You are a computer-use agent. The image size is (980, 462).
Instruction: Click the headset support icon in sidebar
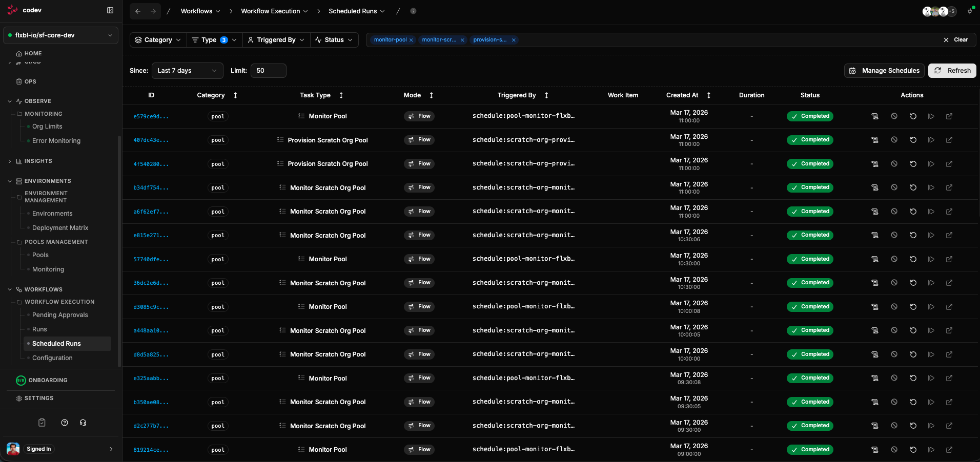point(83,423)
